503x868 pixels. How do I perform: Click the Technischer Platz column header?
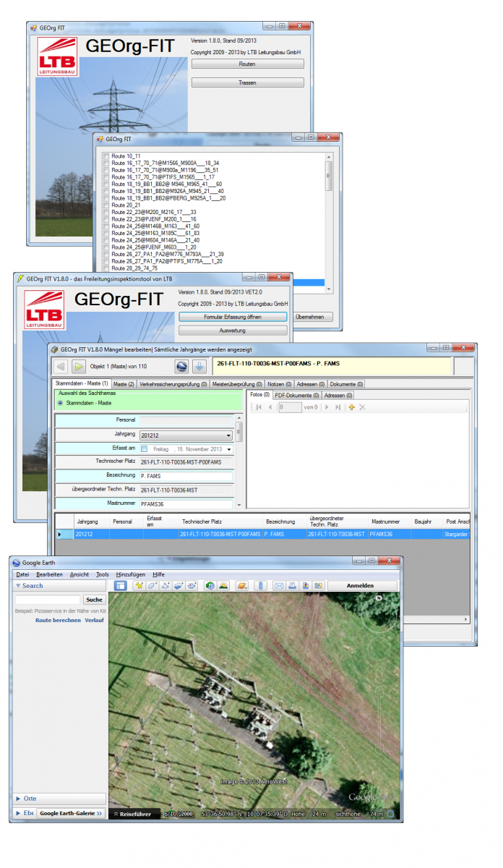pos(220,522)
